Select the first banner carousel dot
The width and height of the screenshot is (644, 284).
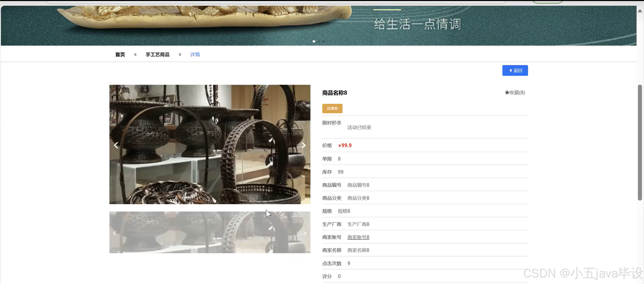click(x=314, y=41)
